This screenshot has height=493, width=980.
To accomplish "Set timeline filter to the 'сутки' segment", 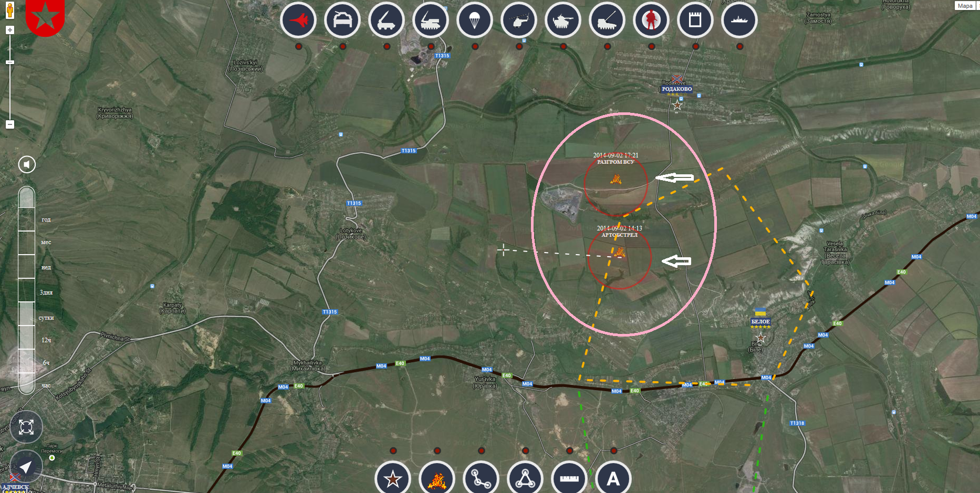I will [x=27, y=314].
